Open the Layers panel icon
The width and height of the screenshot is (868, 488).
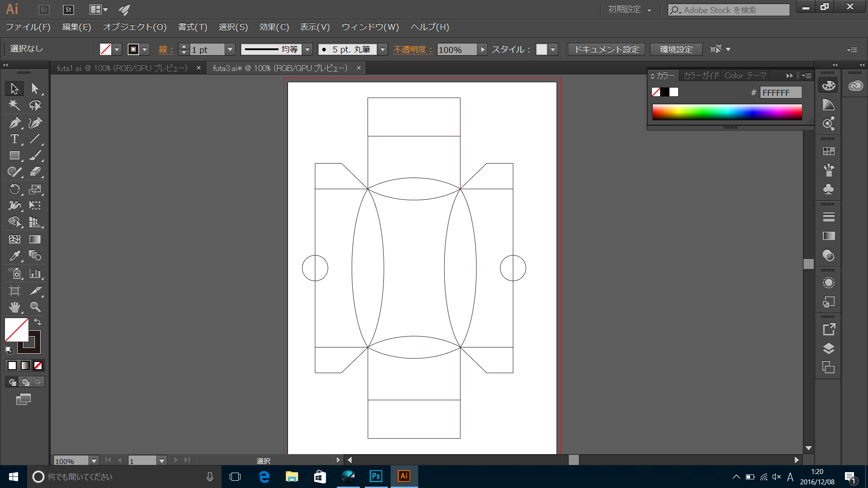828,348
